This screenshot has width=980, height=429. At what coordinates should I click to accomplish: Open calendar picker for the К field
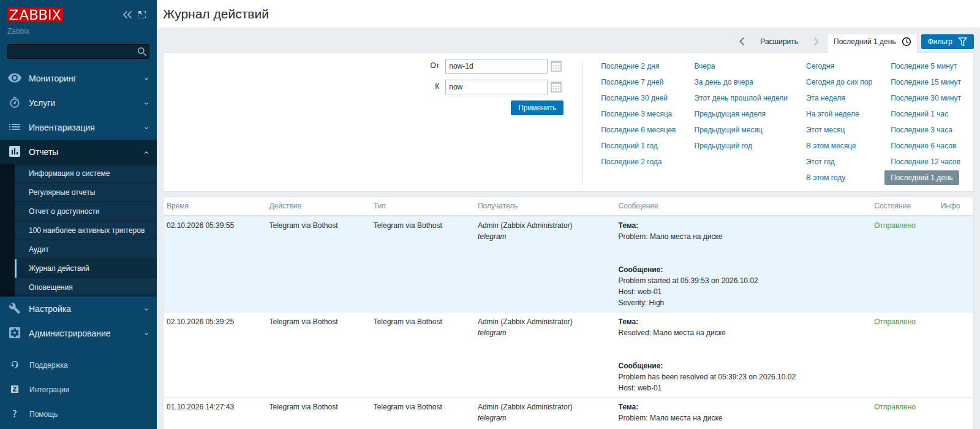tap(556, 87)
